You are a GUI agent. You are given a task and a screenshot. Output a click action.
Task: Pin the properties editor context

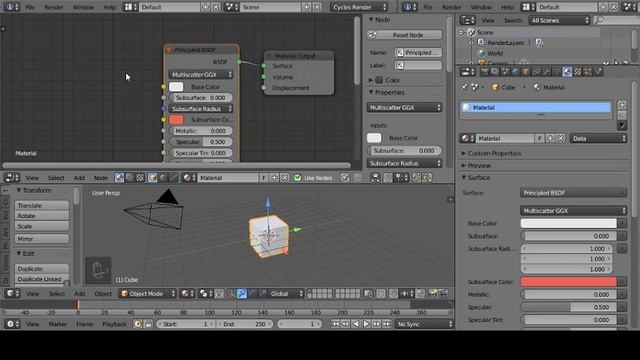click(x=464, y=87)
